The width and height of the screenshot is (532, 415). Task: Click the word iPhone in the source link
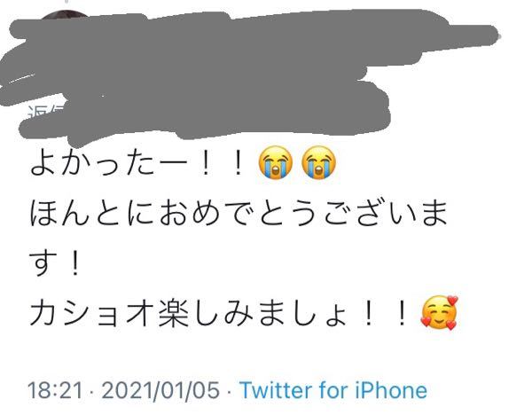392,390
